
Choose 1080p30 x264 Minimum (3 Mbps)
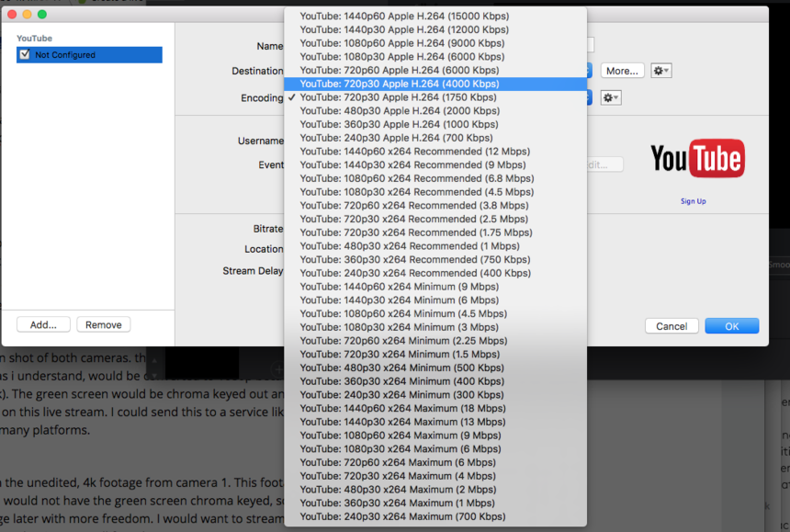[435, 327]
